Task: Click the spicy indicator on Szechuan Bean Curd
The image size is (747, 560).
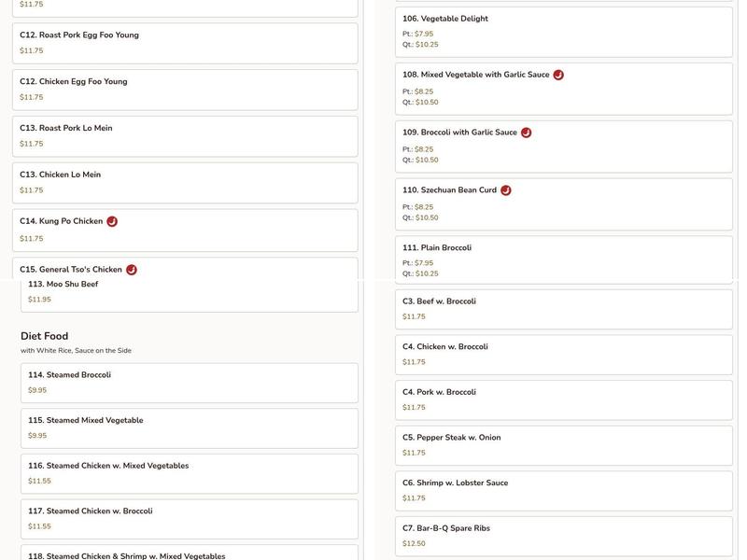Action: [x=504, y=189]
